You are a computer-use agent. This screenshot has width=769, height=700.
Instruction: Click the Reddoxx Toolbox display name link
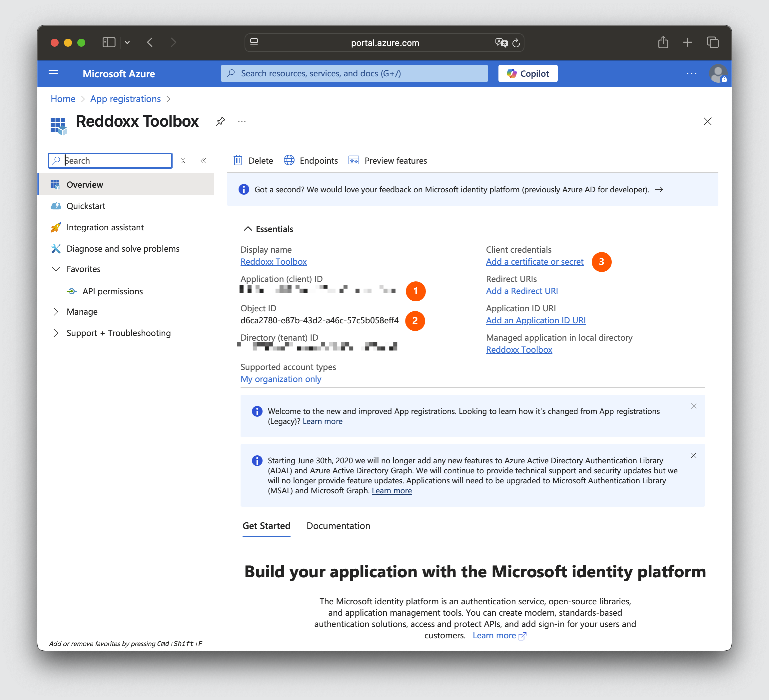pos(274,261)
